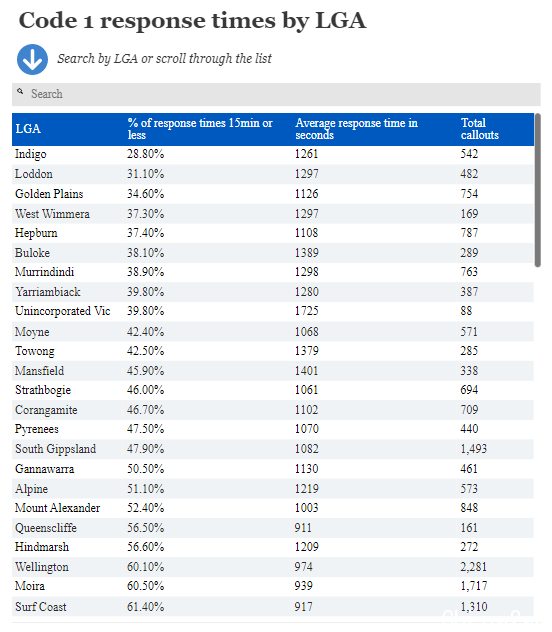This screenshot has width=552, height=632.
Task: Click Buloke's average response time 1389
Action: click(x=306, y=253)
